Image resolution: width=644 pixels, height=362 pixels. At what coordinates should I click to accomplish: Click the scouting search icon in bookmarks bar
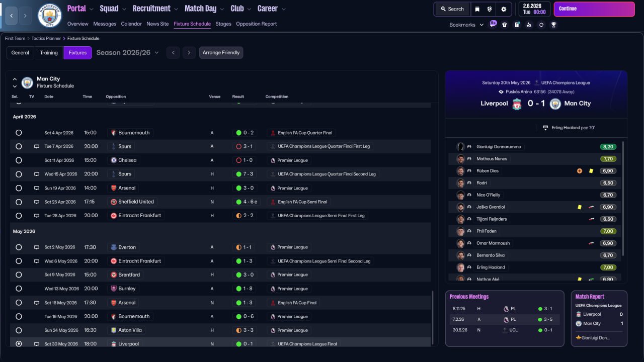[529, 25]
